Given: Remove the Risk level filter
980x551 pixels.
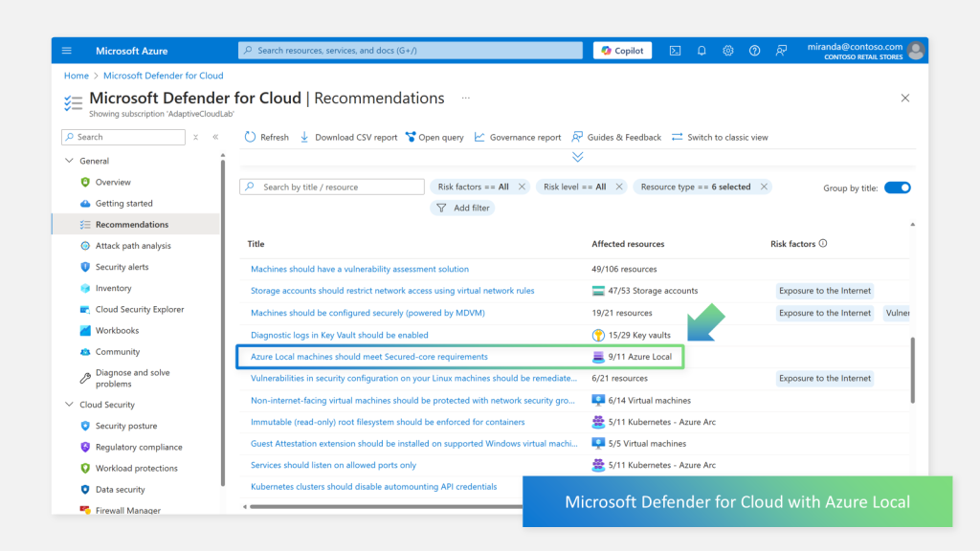Looking at the screenshot, I should 619,187.
